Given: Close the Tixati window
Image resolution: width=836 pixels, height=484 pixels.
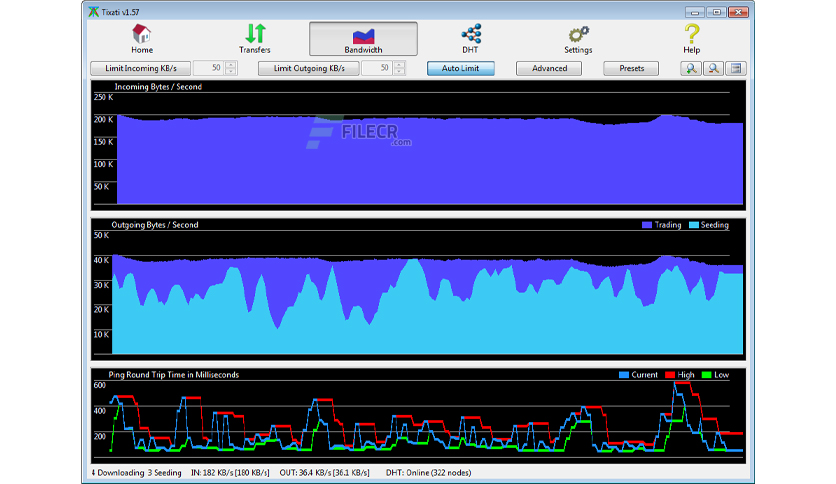Looking at the screenshot, I should (738, 12).
